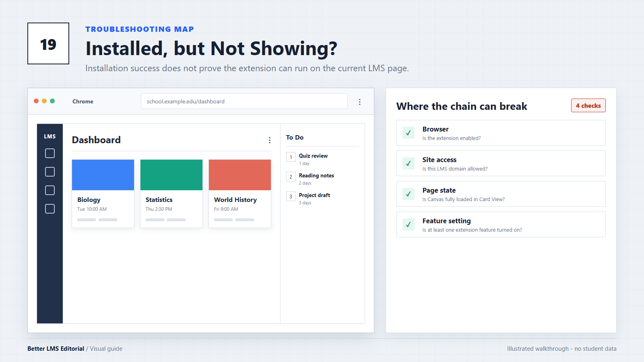Screen dimensions: 644x362
Task: Click the 4 checks badge
Action: (x=588, y=105)
